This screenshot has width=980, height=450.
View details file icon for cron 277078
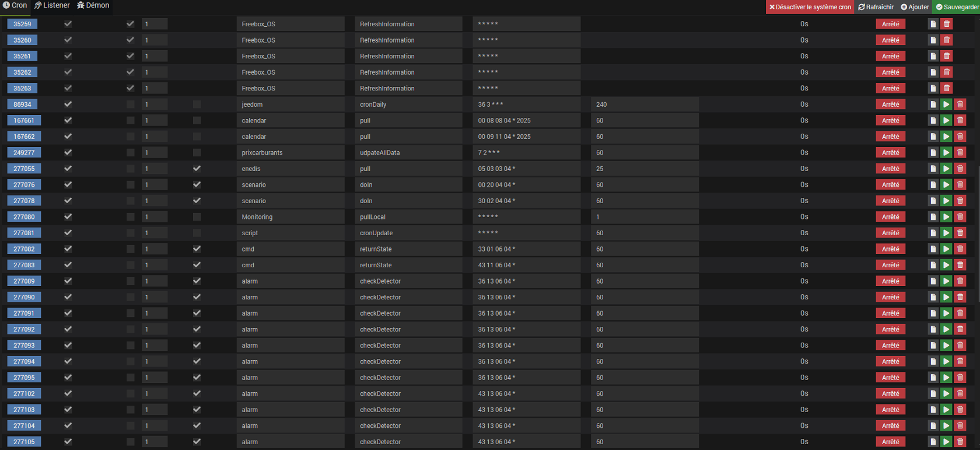(933, 201)
